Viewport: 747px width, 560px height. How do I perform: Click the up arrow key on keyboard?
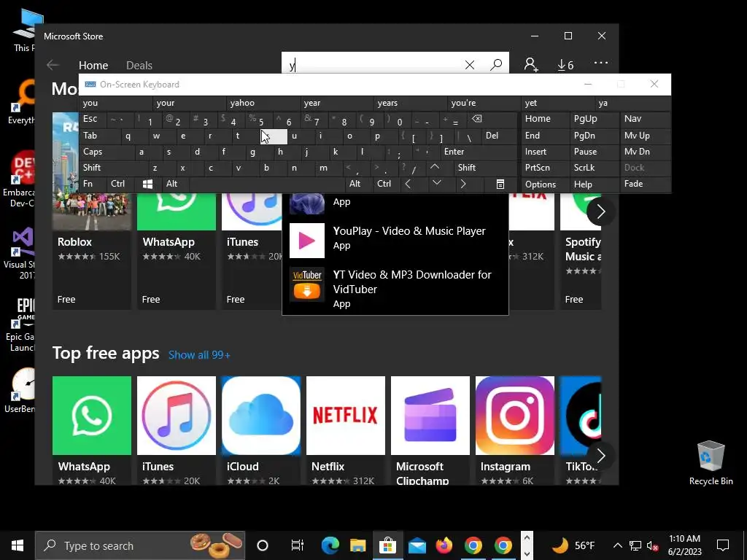[x=435, y=167]
